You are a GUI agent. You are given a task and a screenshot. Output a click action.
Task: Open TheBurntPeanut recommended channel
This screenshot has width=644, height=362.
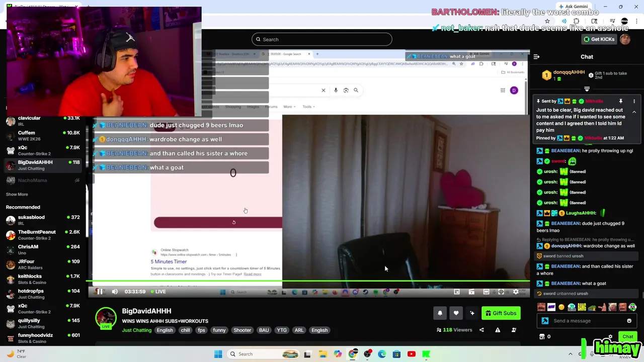(43, 235)
